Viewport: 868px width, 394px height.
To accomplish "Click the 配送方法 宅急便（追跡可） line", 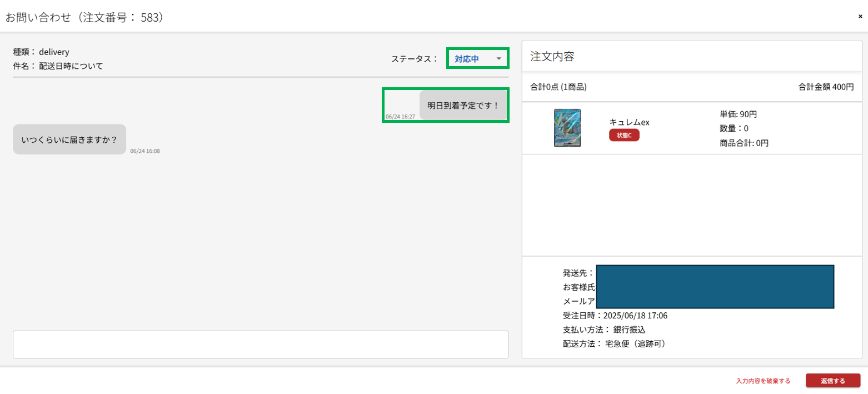I will 614,343.
